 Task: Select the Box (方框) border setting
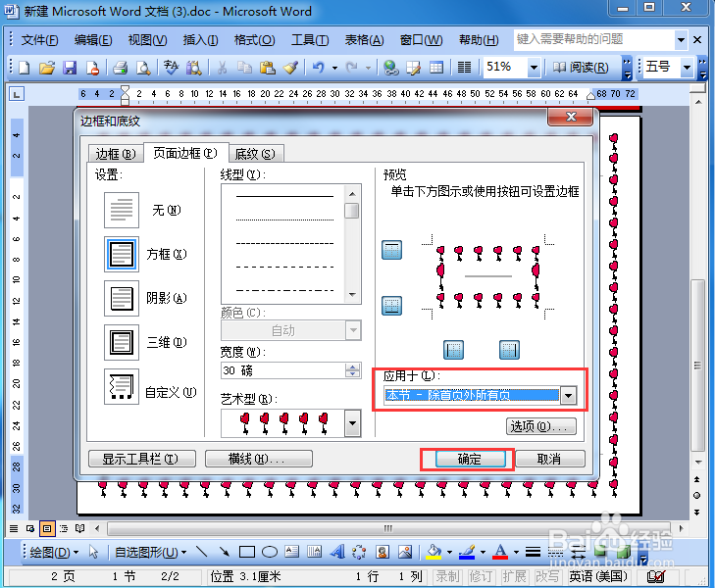point(122,254)
